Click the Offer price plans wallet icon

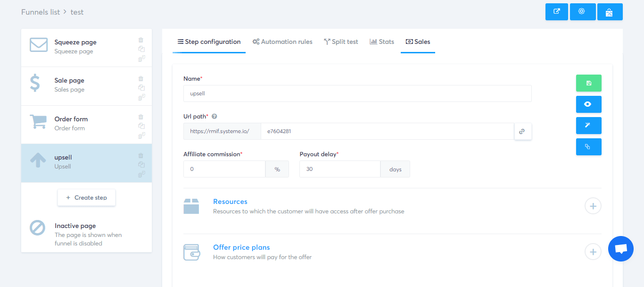click(x=191, y=252)
